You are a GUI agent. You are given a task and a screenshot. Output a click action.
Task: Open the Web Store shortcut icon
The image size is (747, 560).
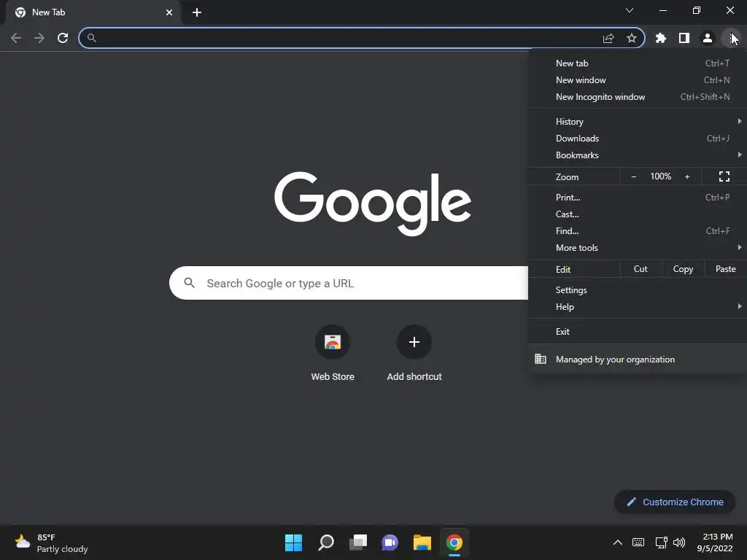333,342
